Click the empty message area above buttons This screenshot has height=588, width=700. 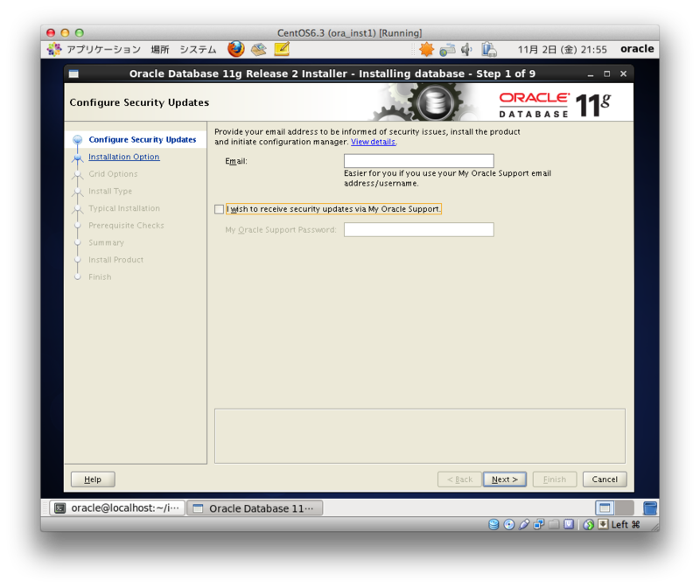point(420,436)
